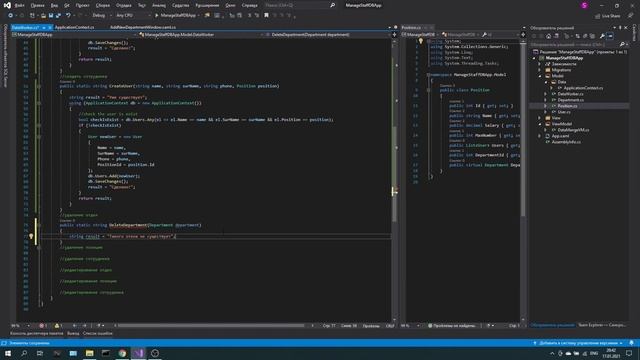
Task: Select DataWorker.cs in Solution Explorer
Action: click(570, 94)
